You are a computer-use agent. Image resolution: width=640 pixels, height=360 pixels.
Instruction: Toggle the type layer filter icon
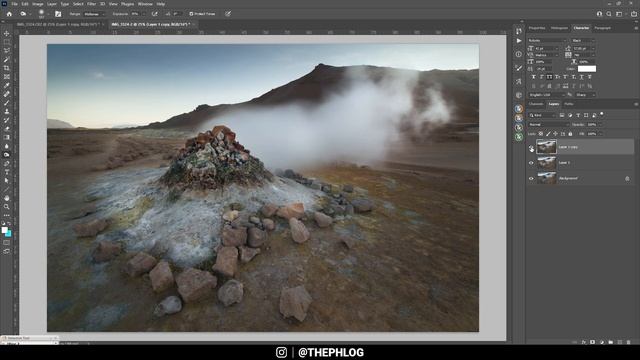click(578, 116)
